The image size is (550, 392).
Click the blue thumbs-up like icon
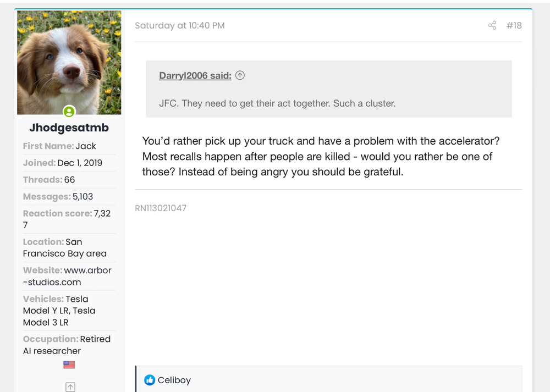coord(150,380)
